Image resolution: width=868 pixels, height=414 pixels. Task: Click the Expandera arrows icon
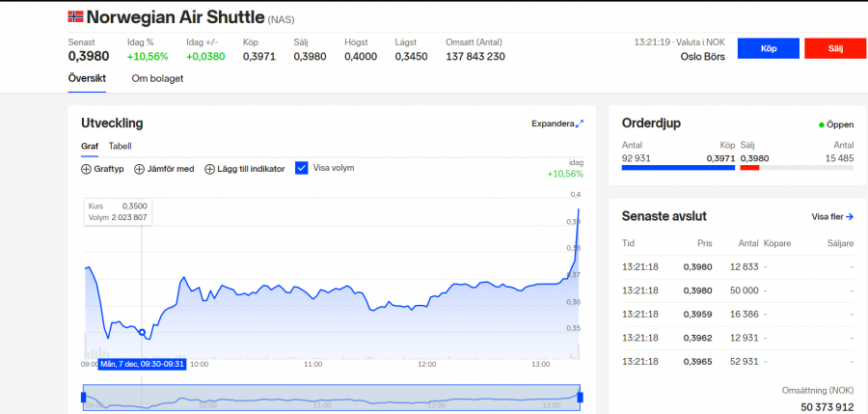(580, 124)
